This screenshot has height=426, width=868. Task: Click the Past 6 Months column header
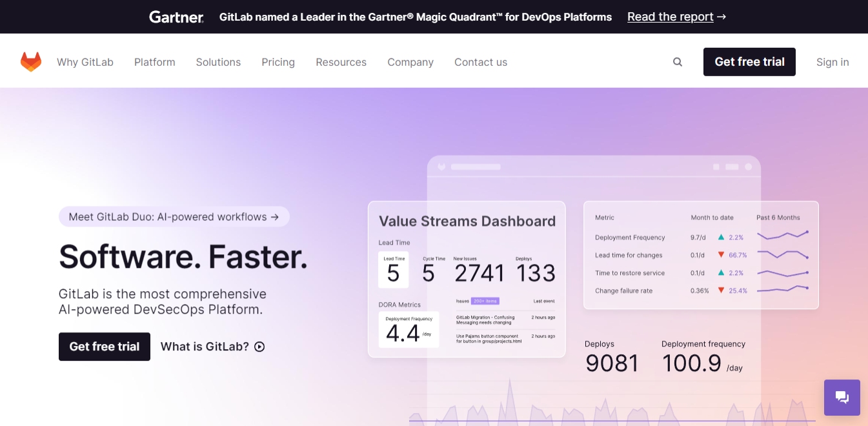pyautogui.click(x=778, y=218)
